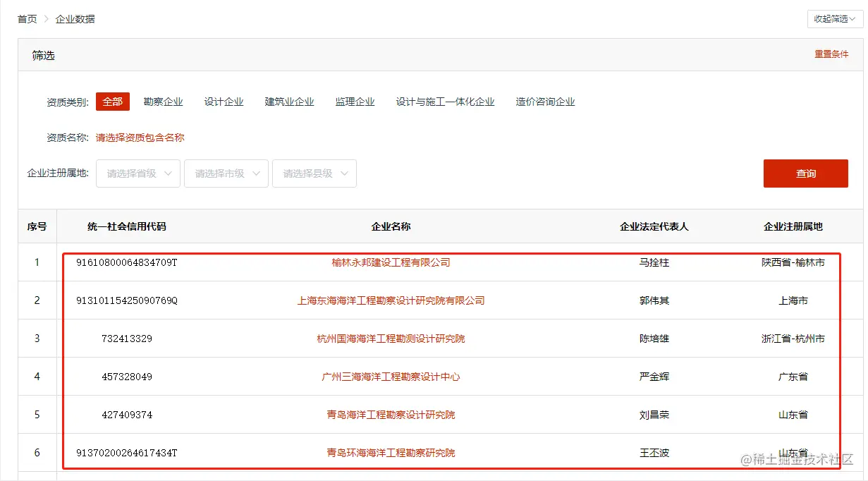Click 山东省 in the 刘昌荣 row

point(793,415)
